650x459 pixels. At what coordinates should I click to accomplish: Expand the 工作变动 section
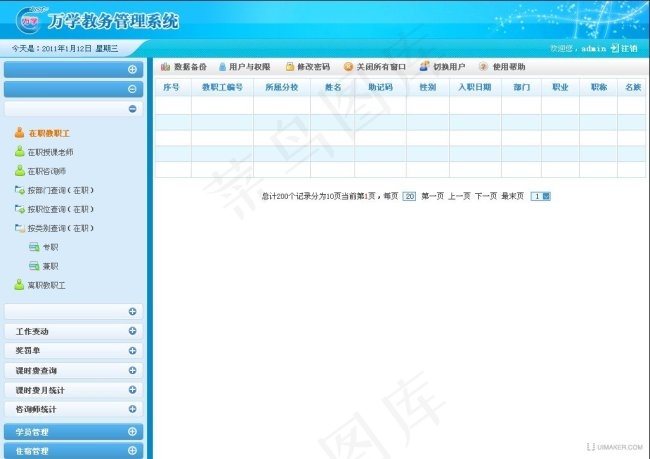click(132, 331)
